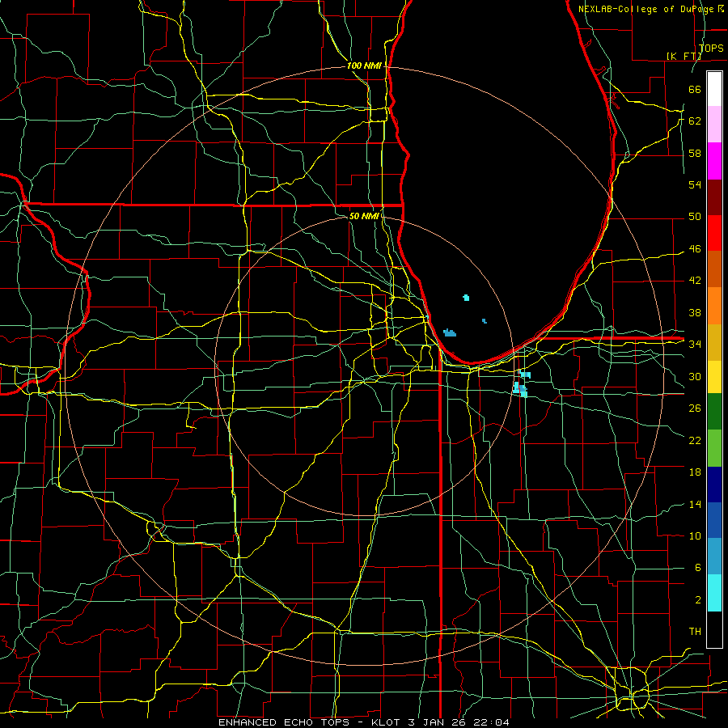Viewport: 728px width, 728px height.
Task: Click the 100 NMI range ring label
Action: (364, 66)
